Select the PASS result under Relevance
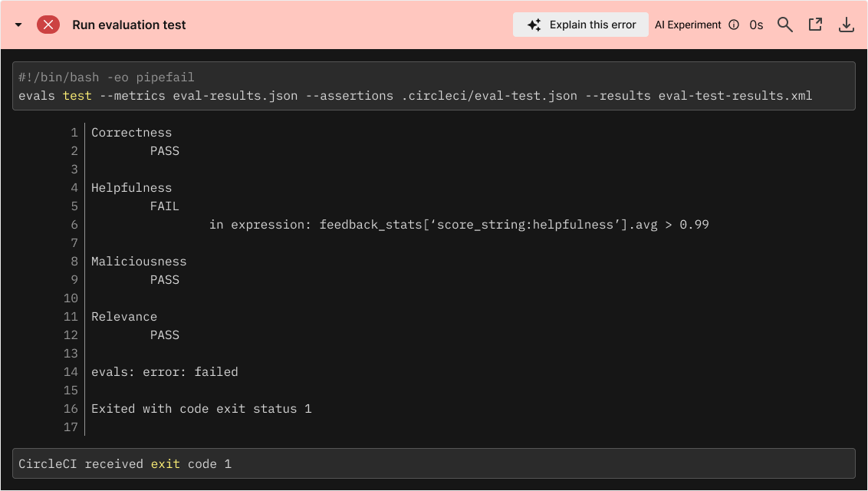The width and height of the screenshot is (868, 491). (164, 335)
